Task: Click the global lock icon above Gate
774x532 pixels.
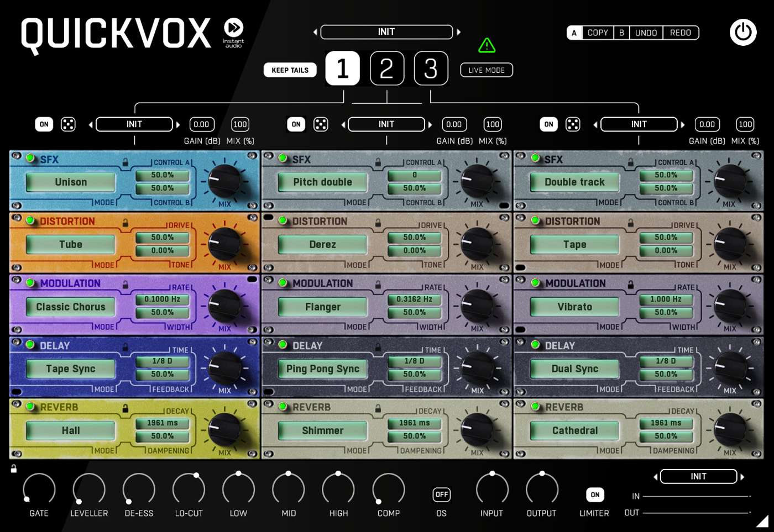Action: coord(14,469)
